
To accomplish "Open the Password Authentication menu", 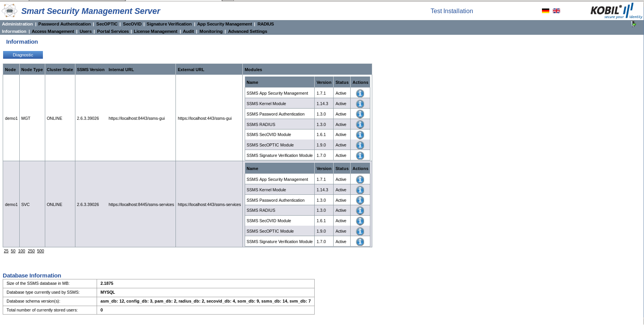I will tap(65, 24).
